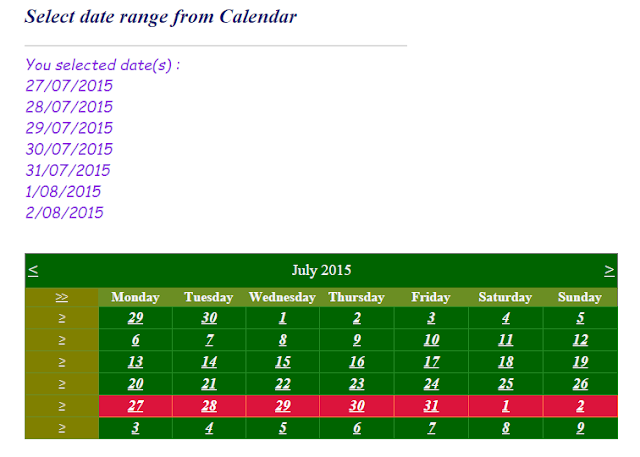Choose date 21 on Tuesday
The image size is (640, 457).
coord(209,384)
